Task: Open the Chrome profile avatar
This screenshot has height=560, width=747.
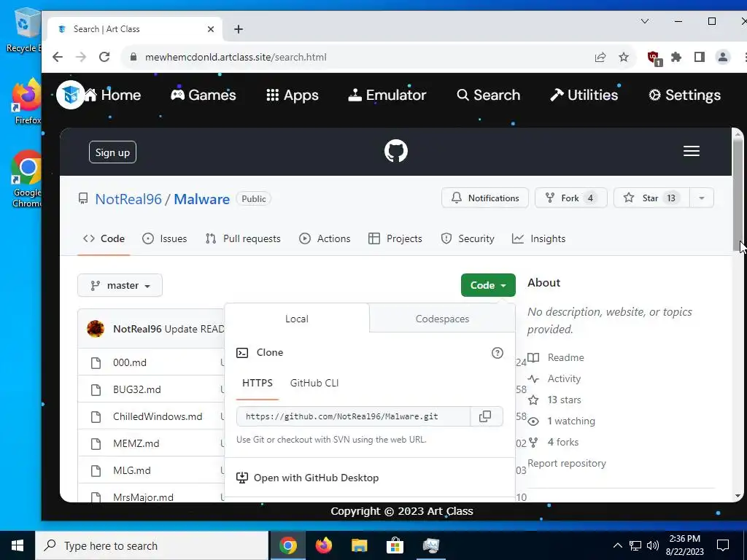Action: point(723,57)
